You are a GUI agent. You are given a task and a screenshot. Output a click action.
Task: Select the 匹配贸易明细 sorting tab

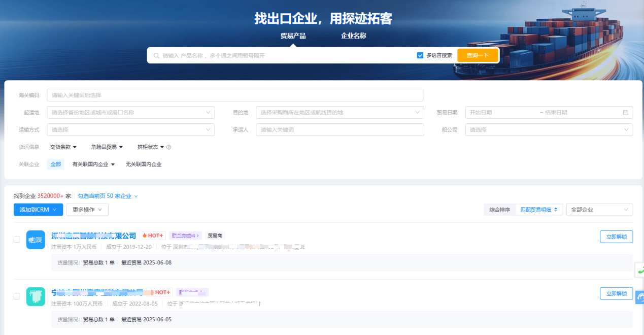(x=539, y=210)
